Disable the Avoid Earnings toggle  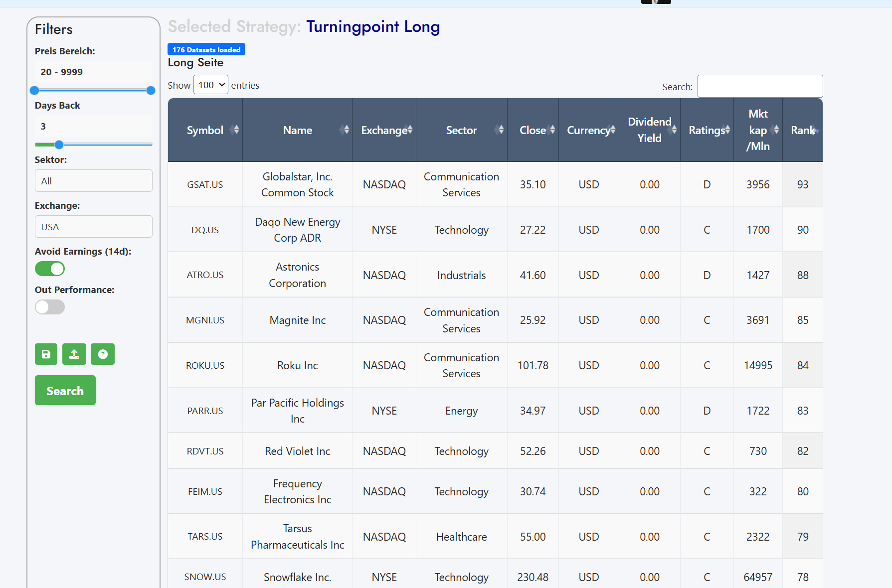tap(50, 269)
